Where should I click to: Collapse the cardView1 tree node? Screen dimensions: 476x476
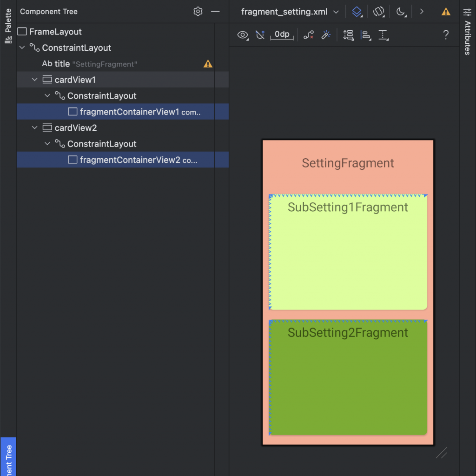[34, 80]
